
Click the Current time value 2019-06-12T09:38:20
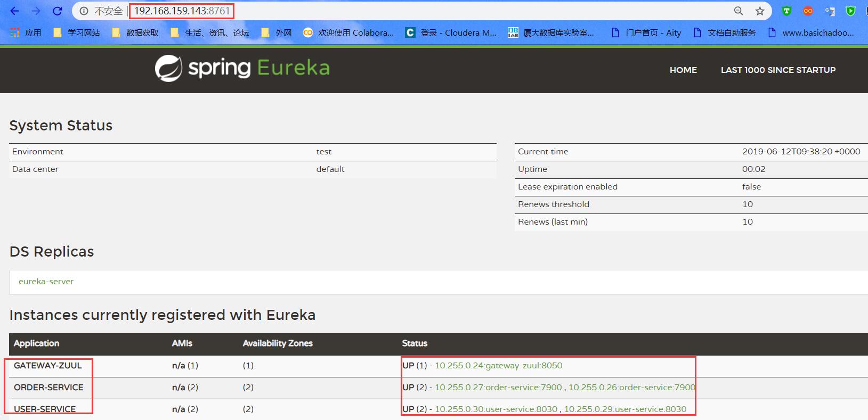click(801, 152)
